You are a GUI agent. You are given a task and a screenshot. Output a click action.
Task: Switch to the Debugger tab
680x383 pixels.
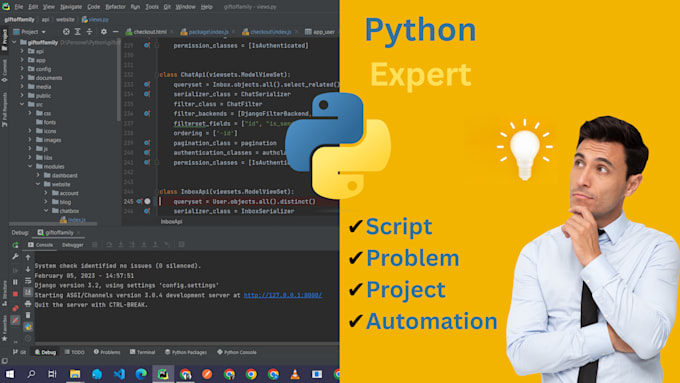72,245
